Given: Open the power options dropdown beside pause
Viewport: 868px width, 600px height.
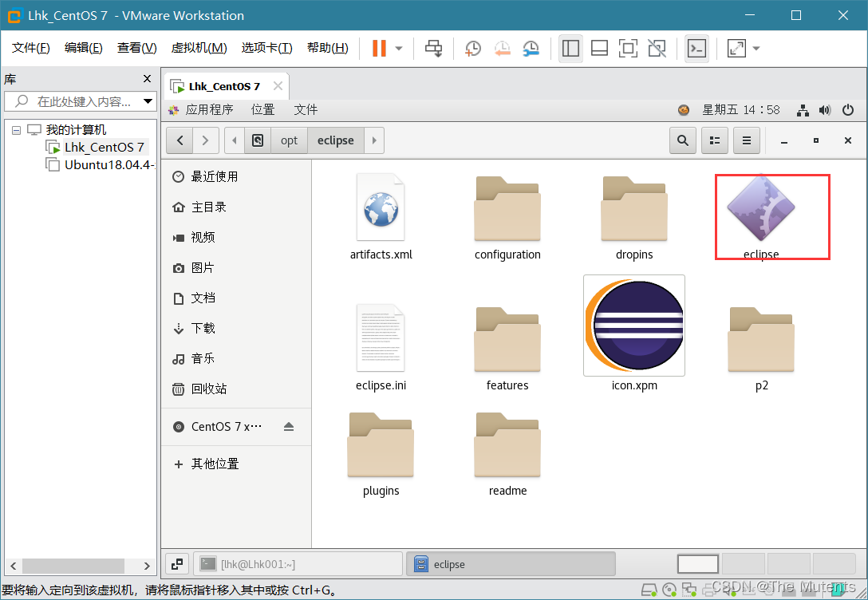Looking at the screenshot, I should pos(399,48).
